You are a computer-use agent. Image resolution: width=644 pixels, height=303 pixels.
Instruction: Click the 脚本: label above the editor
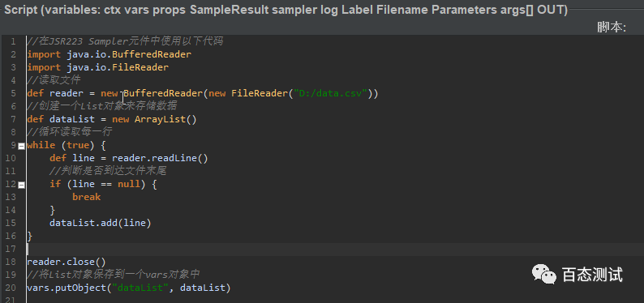(x=611, y=27)
